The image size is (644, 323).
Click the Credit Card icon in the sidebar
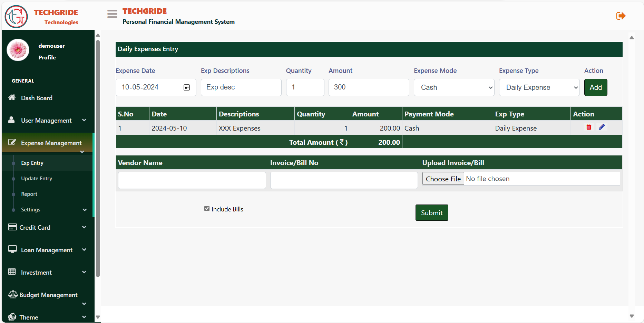click(12, 227)
